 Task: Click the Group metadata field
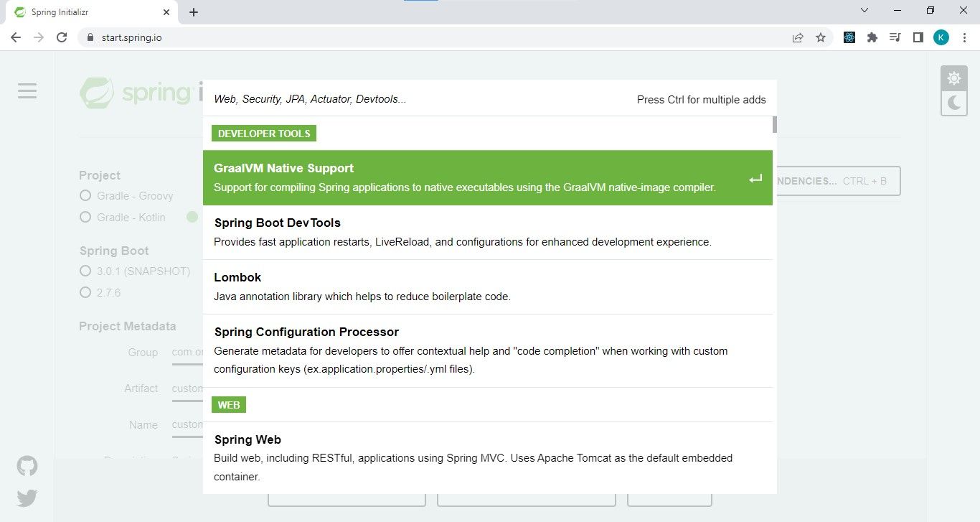[188, 353]
